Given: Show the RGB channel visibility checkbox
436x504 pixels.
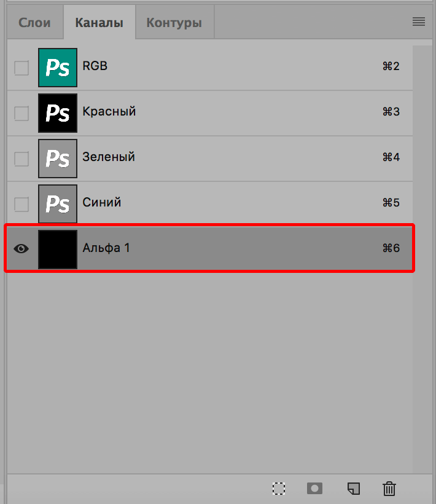Looking at the screenshot, I should point(21,68).
